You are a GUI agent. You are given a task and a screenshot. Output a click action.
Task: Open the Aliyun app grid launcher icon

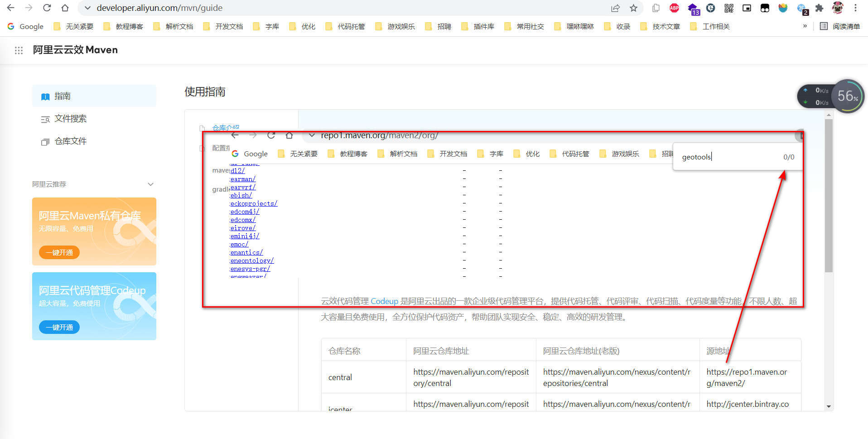[19, 50]
